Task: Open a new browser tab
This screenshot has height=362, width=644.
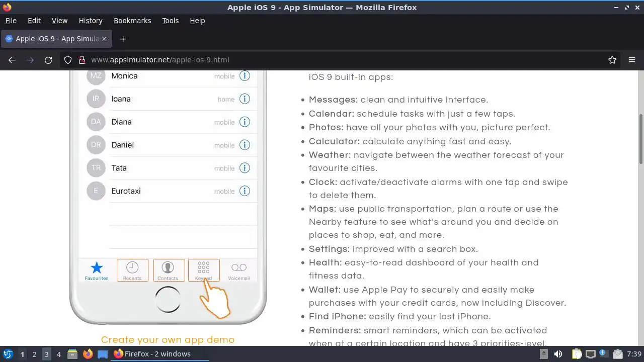Action: [123, 39]
